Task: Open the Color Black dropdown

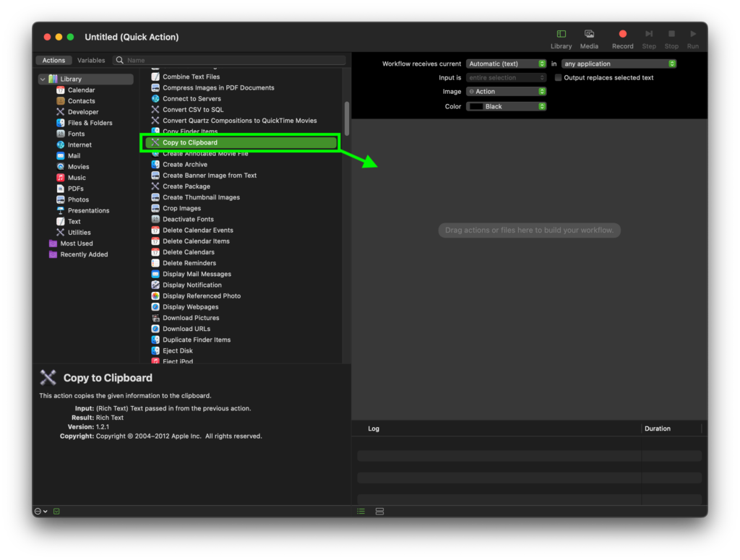Action: [506, 107]
